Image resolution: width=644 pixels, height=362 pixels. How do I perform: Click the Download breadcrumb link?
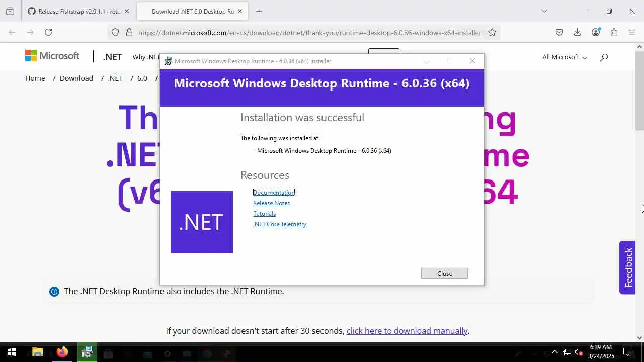[x=76, y=78]
